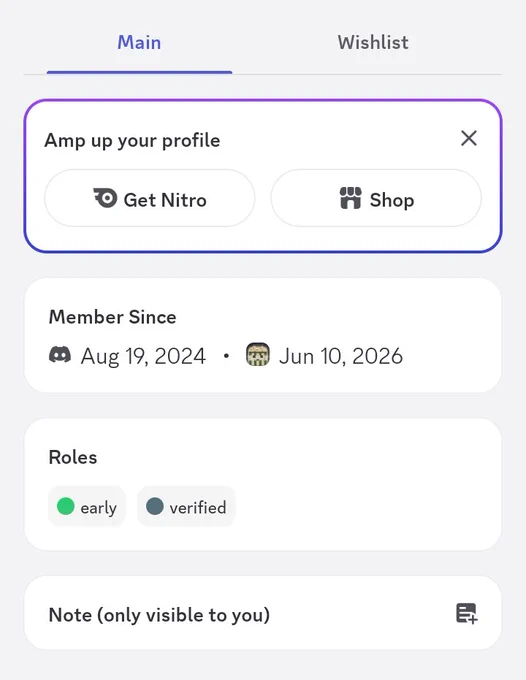Click the green early role color dot
526x680 pixels.
[x=66, y=506]
